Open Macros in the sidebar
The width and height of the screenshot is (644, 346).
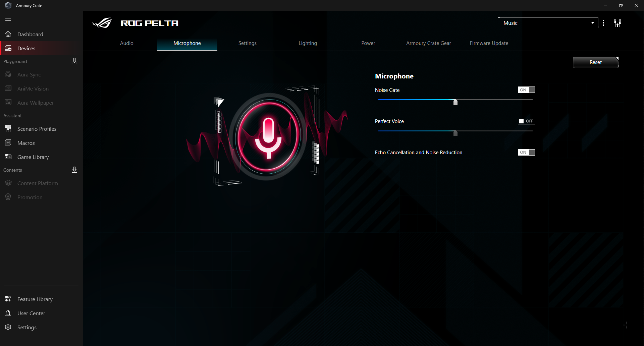pos(42,143)
